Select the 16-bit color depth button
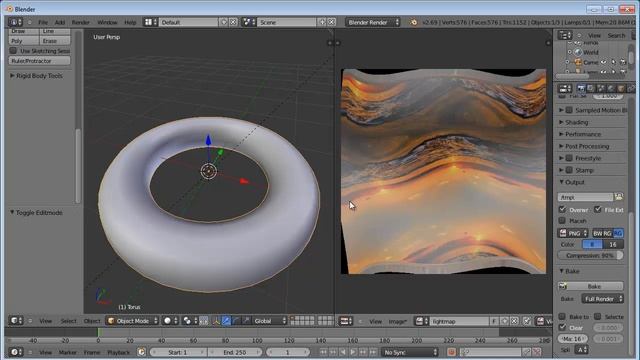This screenshot has height=360, width=640. click(613, 244)
